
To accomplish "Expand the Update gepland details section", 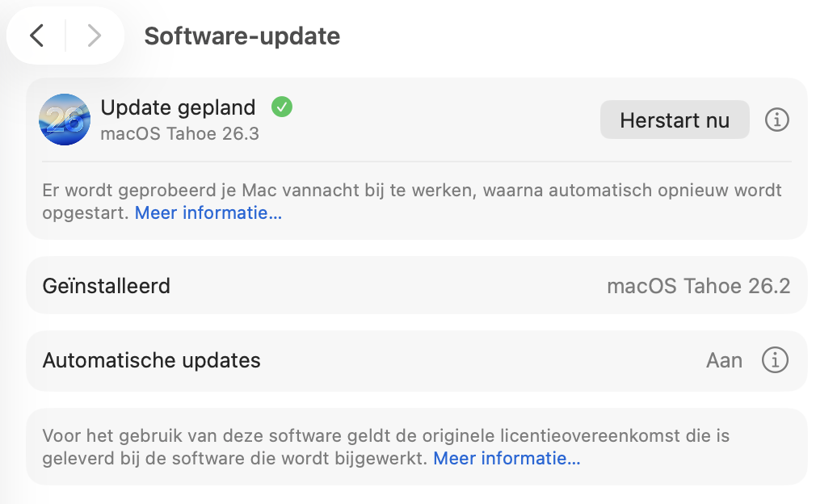I will 178,107.
